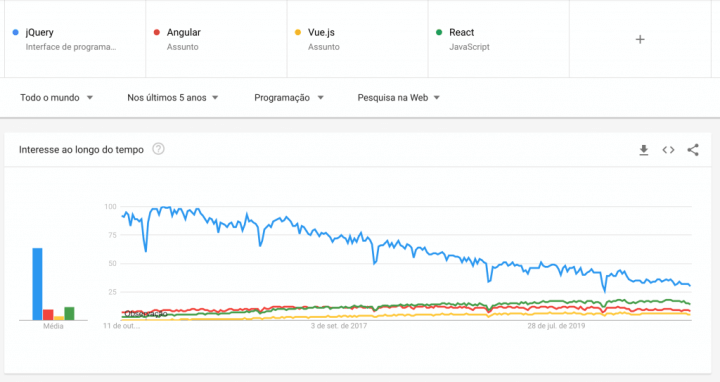Screen dimensions: 720x382
Task: Open the Nos últimos 5 anos time dropdown
Action: tap(173, 97)
